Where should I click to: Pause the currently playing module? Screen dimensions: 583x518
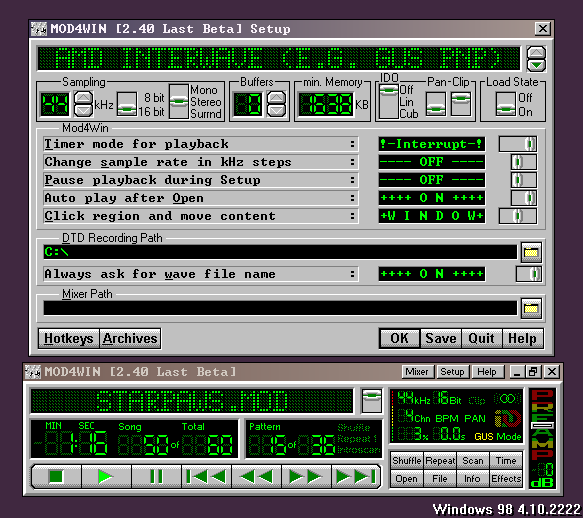156,476
